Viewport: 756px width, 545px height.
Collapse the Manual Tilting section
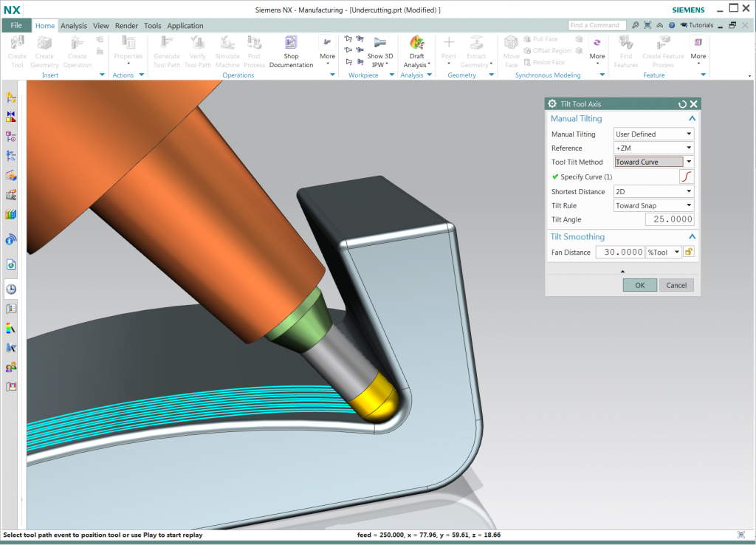point(692,118)
